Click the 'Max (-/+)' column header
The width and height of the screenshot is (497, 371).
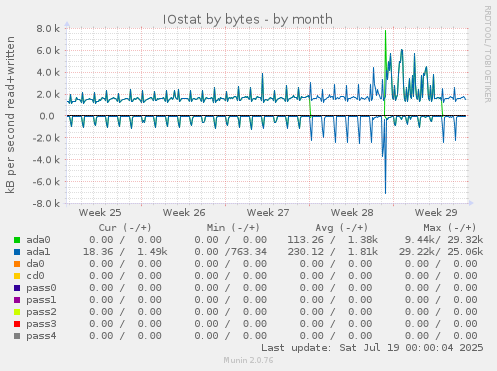click(450, 228)
